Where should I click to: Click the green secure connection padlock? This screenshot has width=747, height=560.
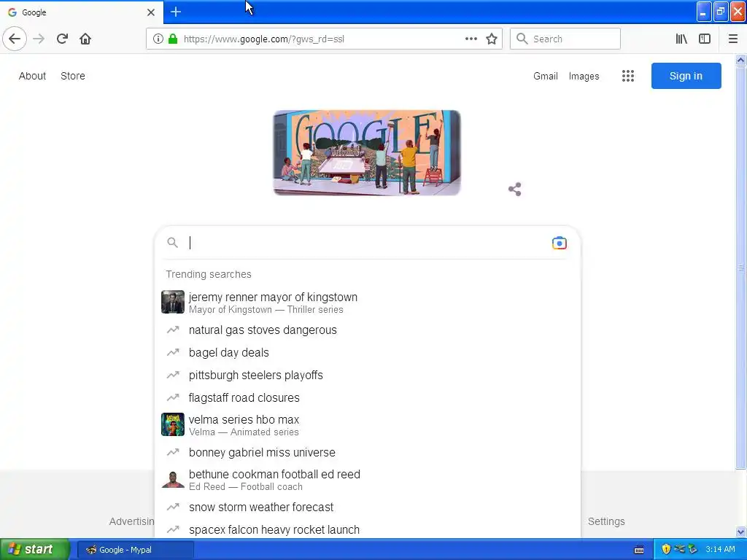173,39
